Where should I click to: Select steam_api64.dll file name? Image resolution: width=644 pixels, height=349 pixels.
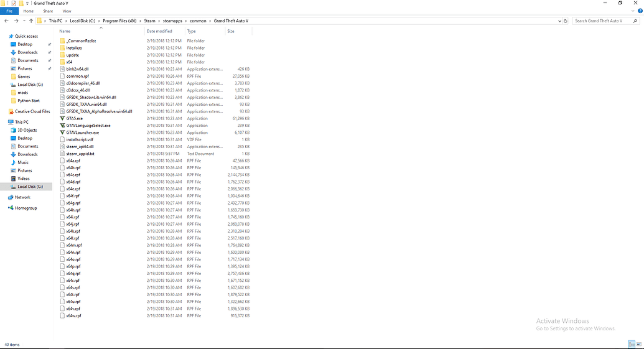pos(80,147)
